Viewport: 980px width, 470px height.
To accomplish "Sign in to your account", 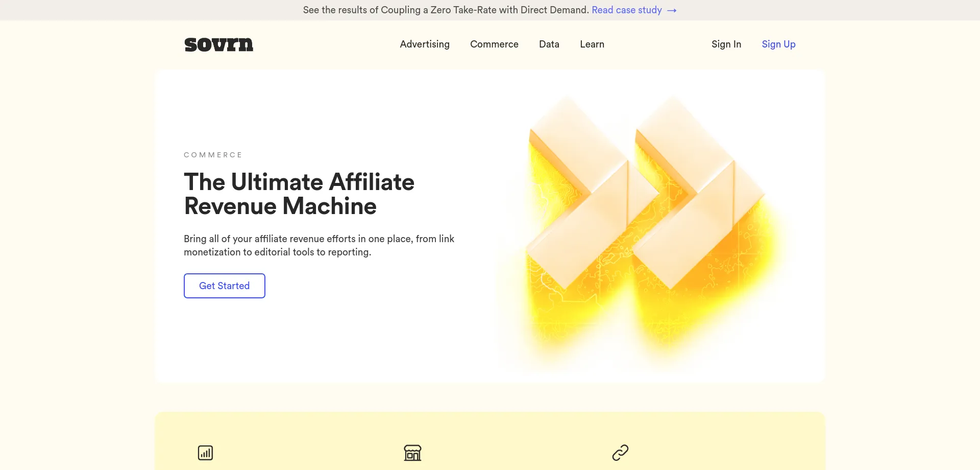I will (726, 44).
